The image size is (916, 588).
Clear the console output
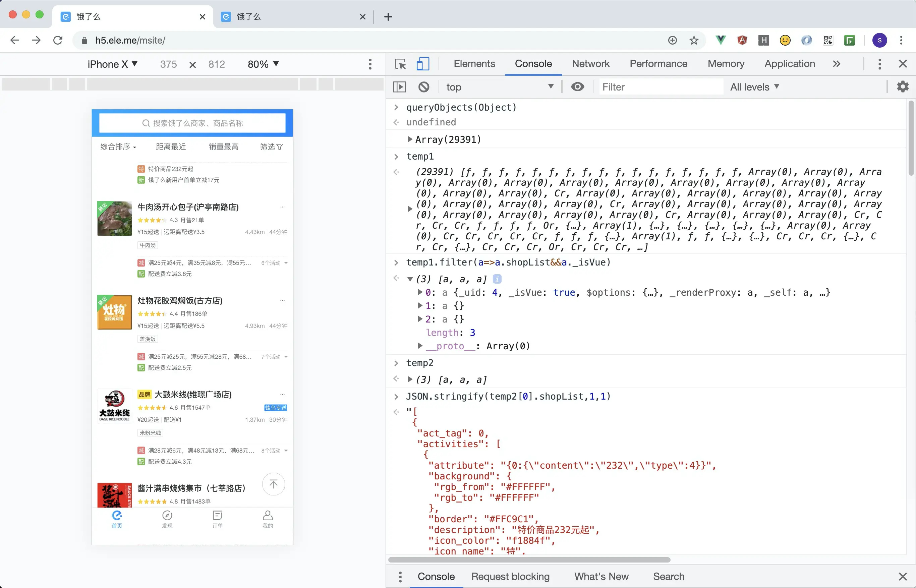[x=424, y=87]
